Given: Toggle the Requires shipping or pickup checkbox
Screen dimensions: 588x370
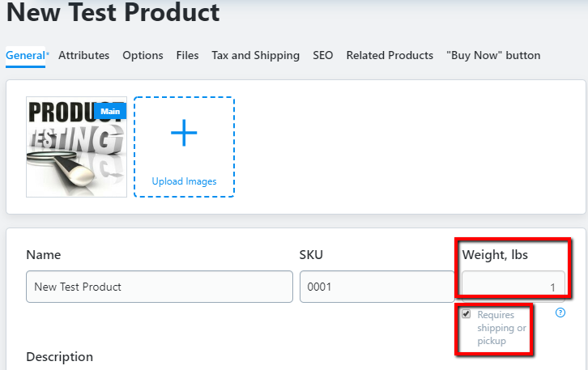Looking at the screenshot, I should [x=467, y=314].
